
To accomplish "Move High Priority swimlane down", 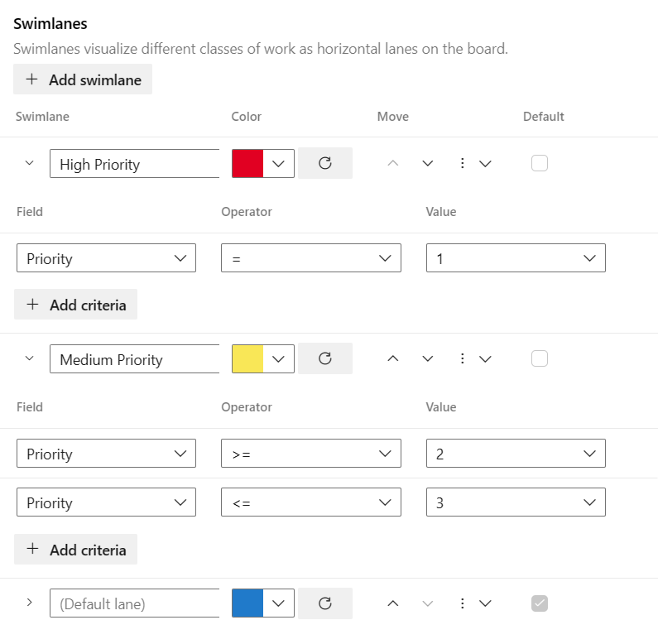I will pos(428,163).
